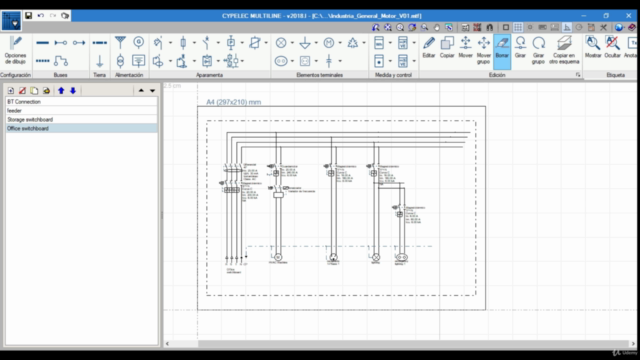Activate the Mover grupo tool
This screenshot has height=360, width=640.
pyautogui.click(x=484, y=50)
